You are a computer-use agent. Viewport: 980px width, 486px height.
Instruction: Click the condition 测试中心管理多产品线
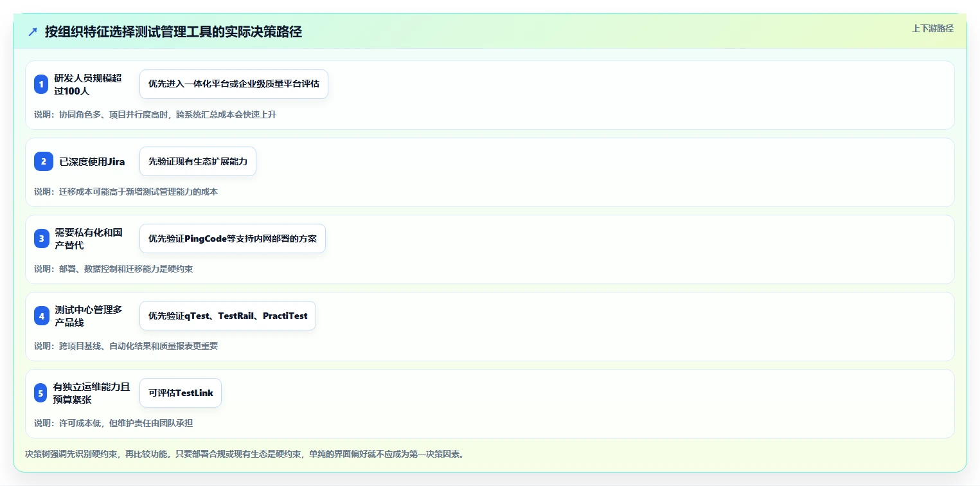(89, 316)
